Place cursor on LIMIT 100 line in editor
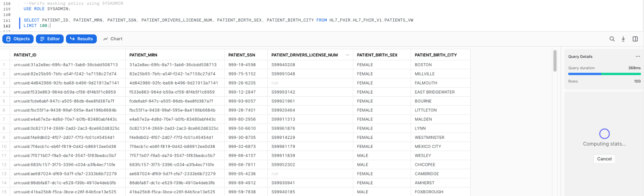 36,26
